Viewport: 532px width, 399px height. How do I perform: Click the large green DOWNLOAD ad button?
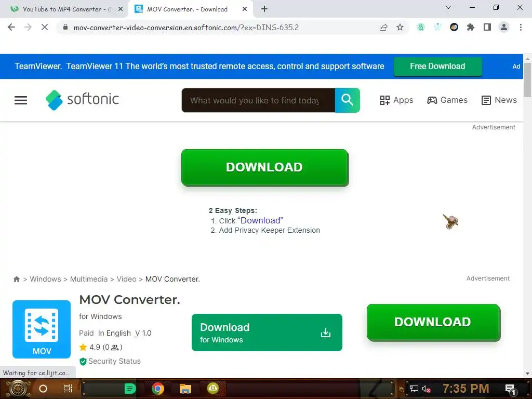(x=264, y=167)
